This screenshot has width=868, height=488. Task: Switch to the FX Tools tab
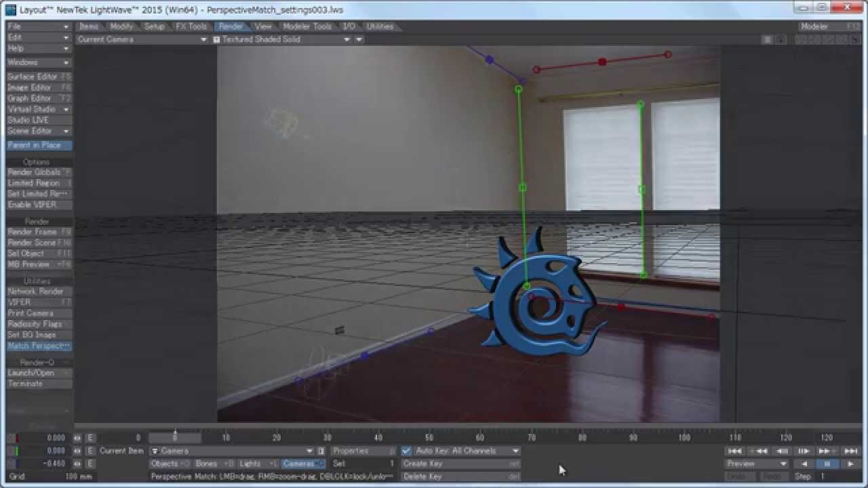[191, 26]
